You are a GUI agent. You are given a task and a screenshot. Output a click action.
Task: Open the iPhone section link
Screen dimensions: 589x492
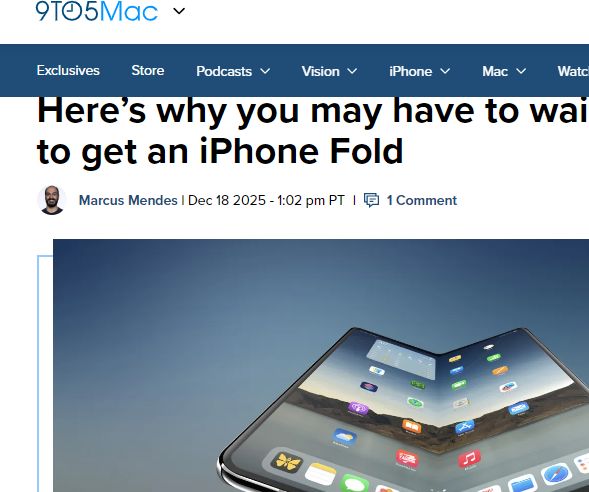(x=411, y=71)
